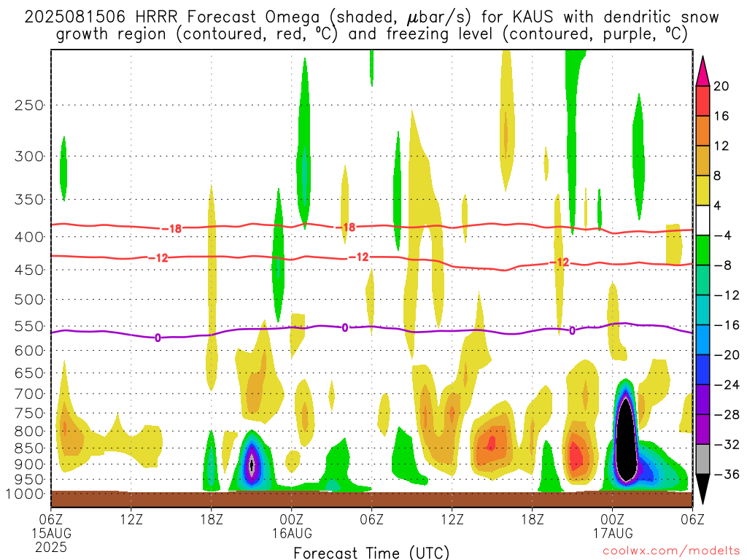Click the 00Z label above 17AUG
This screenshot has width=747, height=560.
(x=613, y=519)
